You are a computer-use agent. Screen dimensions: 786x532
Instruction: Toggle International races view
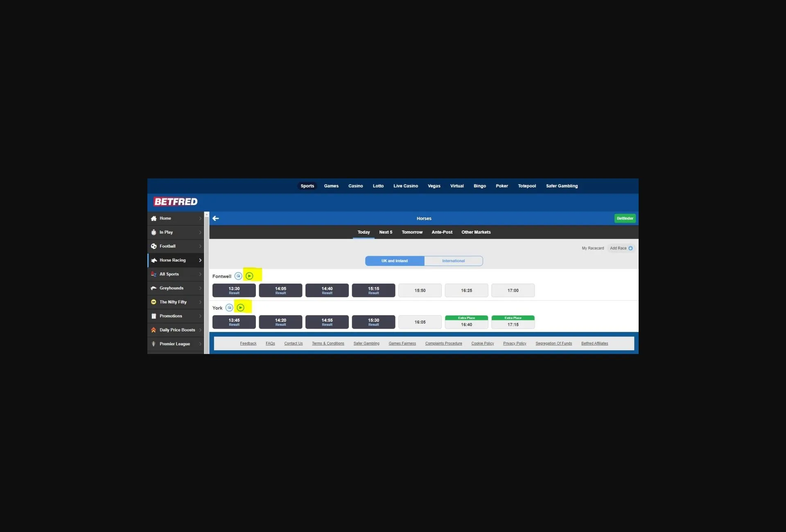(453, 260)
